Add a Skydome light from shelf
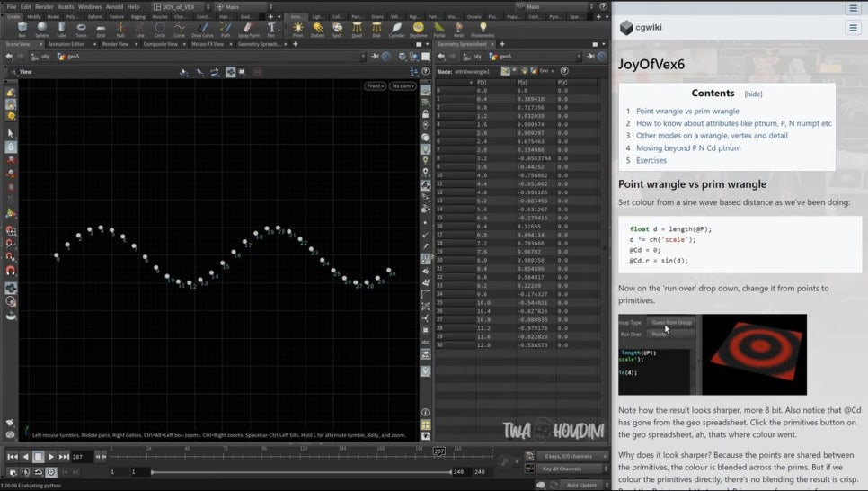This screenshot has width=868, height=491. [x=419, y=30]
